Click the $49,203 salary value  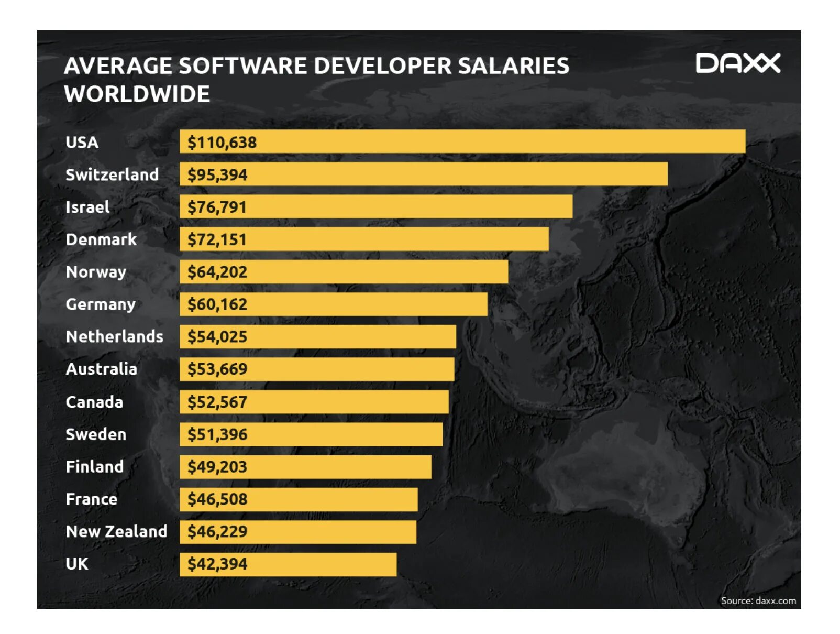217,467
